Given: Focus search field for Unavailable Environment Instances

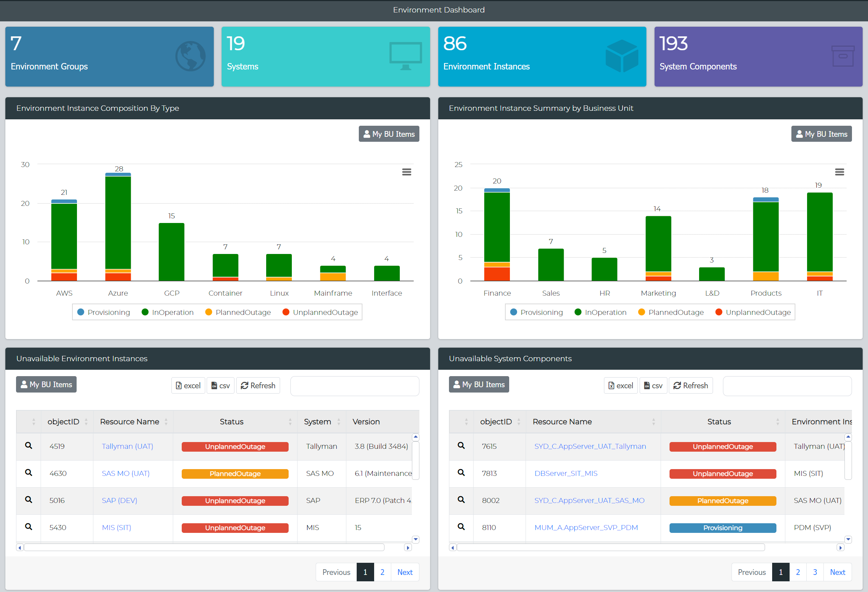Looking at the screenshot, I should pos(355,386).
